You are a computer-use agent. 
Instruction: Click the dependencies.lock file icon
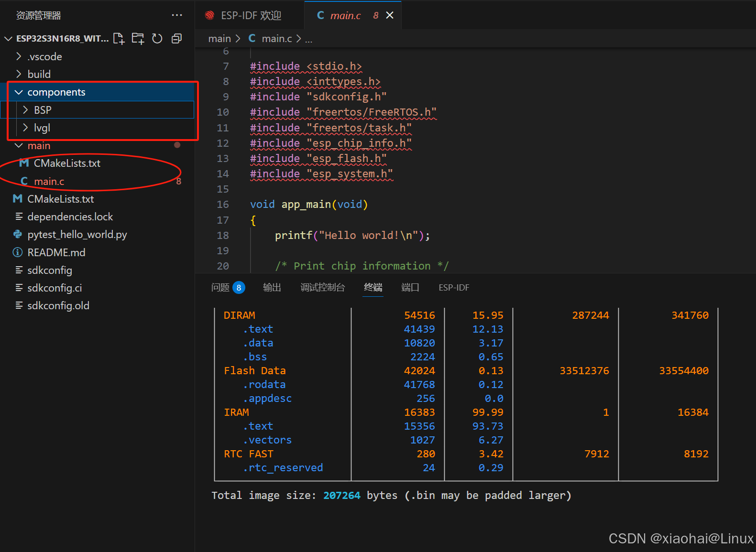coord(19,216)
